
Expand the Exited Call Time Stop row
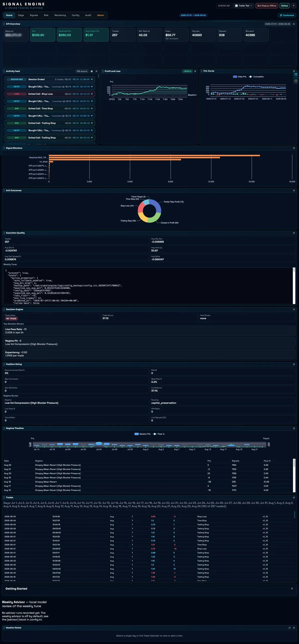50,109
